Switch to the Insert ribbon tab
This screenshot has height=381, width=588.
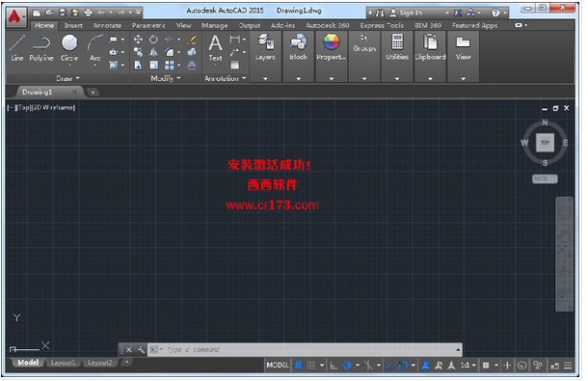coord(73,25)
